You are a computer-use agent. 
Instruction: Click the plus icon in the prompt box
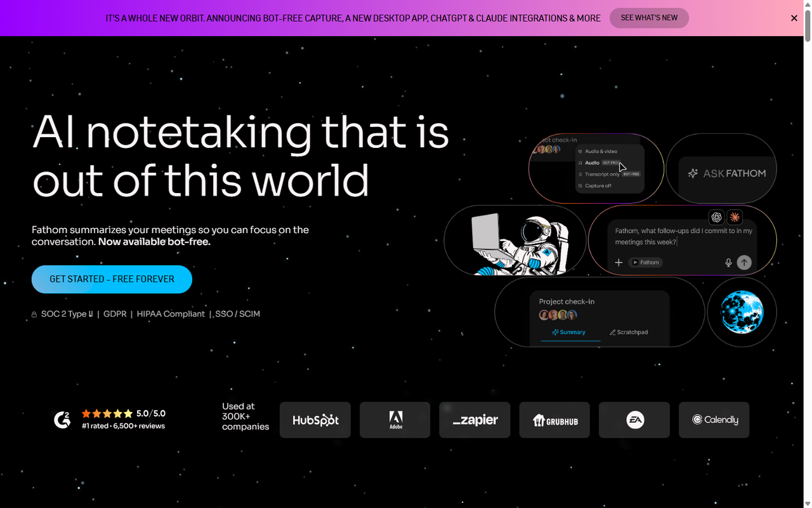click(x=619, y=262)
